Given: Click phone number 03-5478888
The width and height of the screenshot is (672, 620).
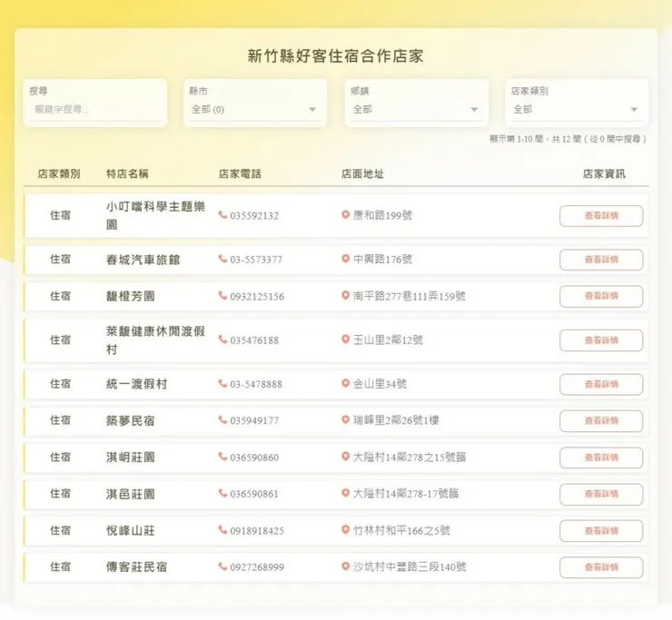Looking at the screenshot, I should click(x=256, y=384).
